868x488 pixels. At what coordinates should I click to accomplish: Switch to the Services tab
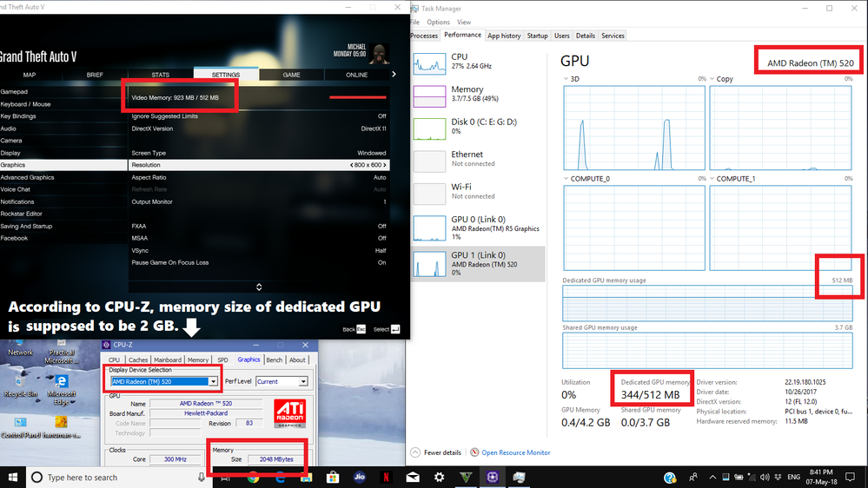(613, 36)
